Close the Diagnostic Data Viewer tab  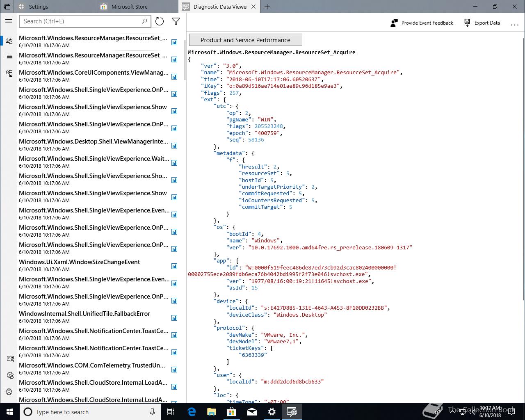(253, 7)
